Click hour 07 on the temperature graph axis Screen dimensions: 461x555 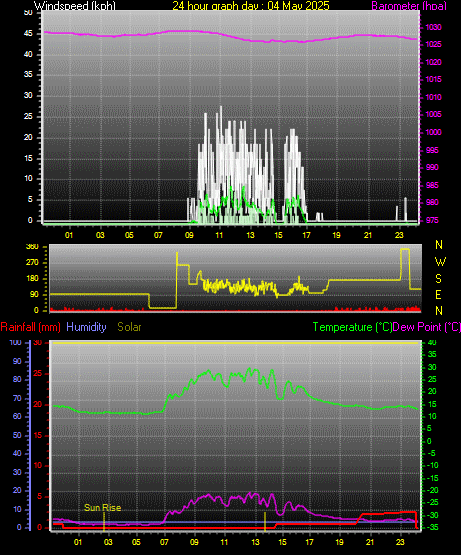(164, 542)
